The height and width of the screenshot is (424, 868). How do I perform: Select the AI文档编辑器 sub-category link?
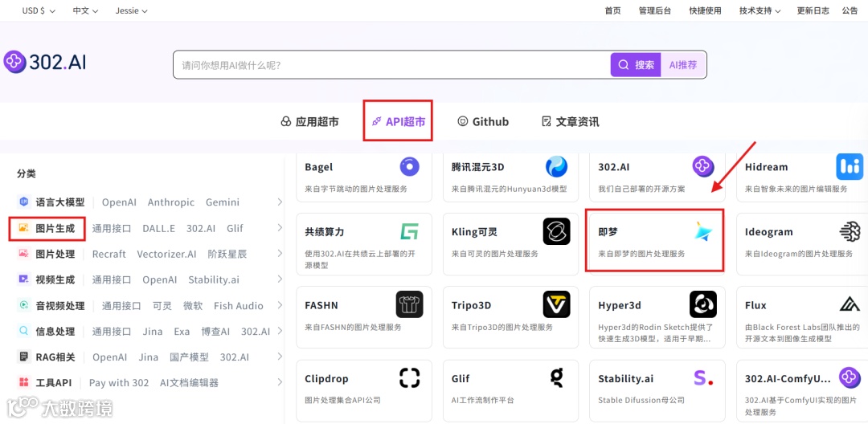190,383
